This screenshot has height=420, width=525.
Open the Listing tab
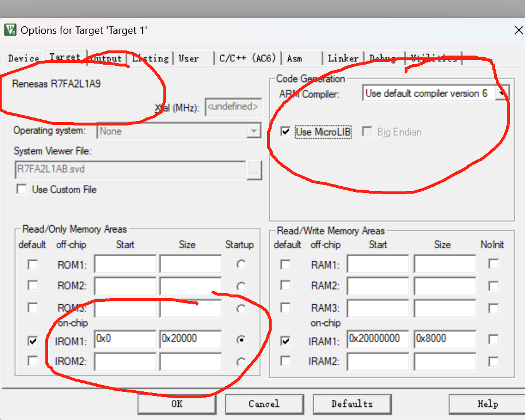(150, 58)
